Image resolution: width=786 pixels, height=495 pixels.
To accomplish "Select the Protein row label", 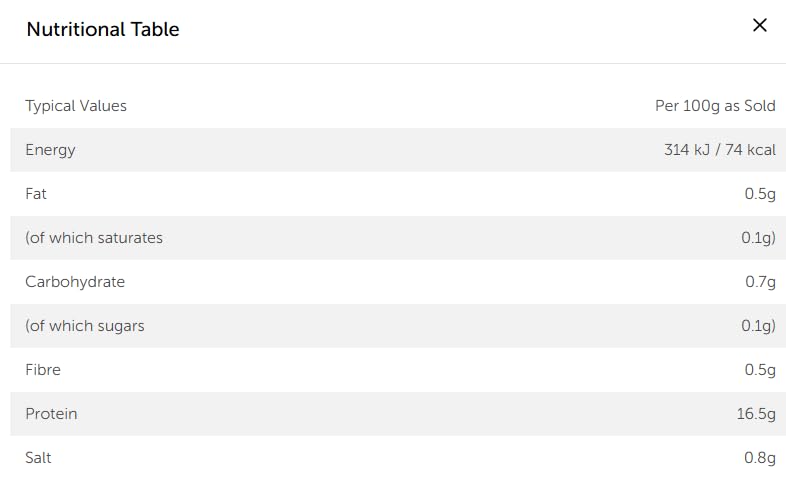I will point(51,414).
